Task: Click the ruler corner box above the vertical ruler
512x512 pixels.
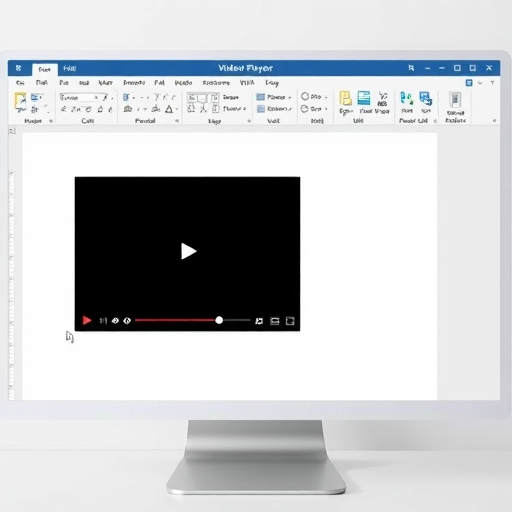Action: click(12, 131)
